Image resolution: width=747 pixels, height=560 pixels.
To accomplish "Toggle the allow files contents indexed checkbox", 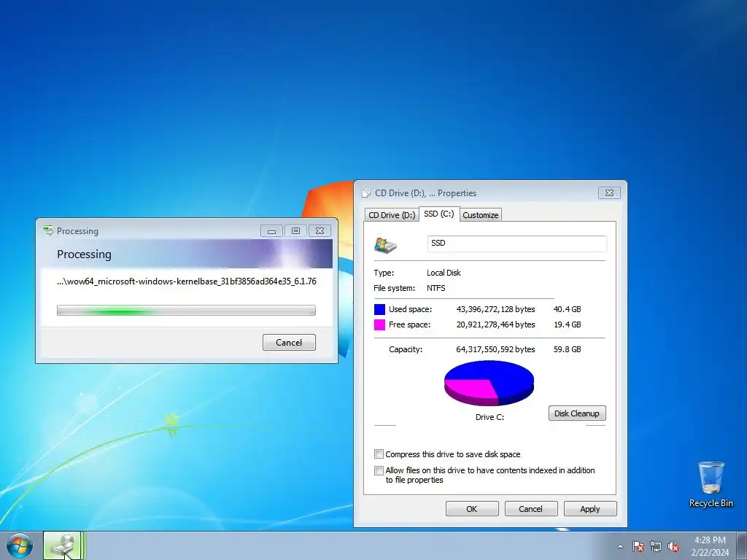I will pyautogui.click(x=379, y=470).
